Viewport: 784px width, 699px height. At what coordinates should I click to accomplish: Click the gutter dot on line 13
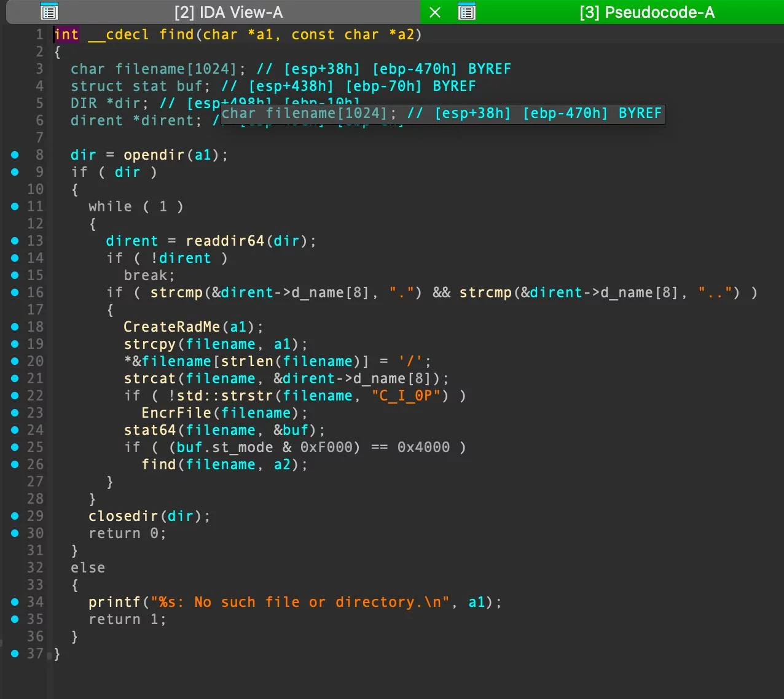(x=15, y=241)
